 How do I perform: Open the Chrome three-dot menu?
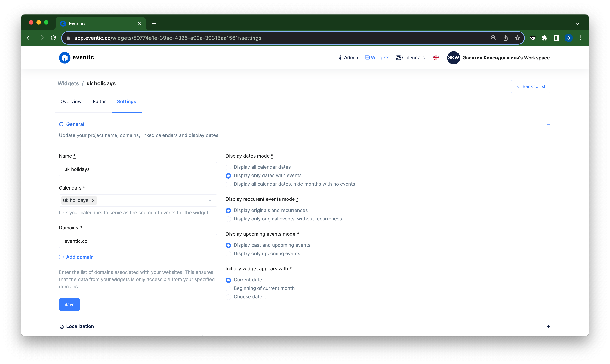pyautogui.click(x=581, y=38)
